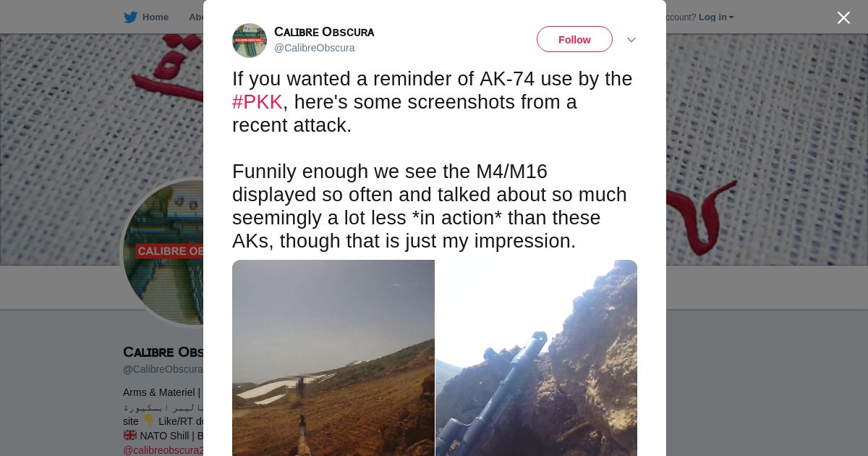Screen dimensions: 868x456
Task: Select the Calibre Obscura profile name heading in the sidebar
Action: point(163,352)
